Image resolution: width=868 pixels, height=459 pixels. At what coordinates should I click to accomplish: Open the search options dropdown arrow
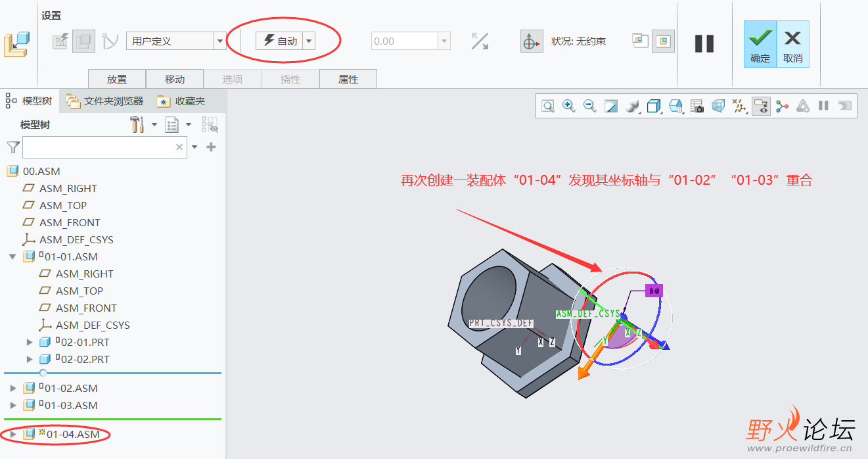point(194,147)
